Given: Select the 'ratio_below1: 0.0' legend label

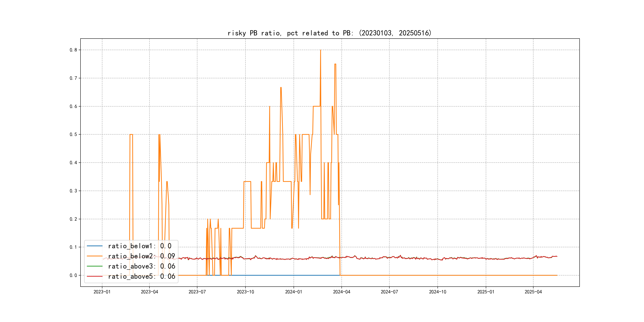Looking at the screenshot, I should pos(140,246).
